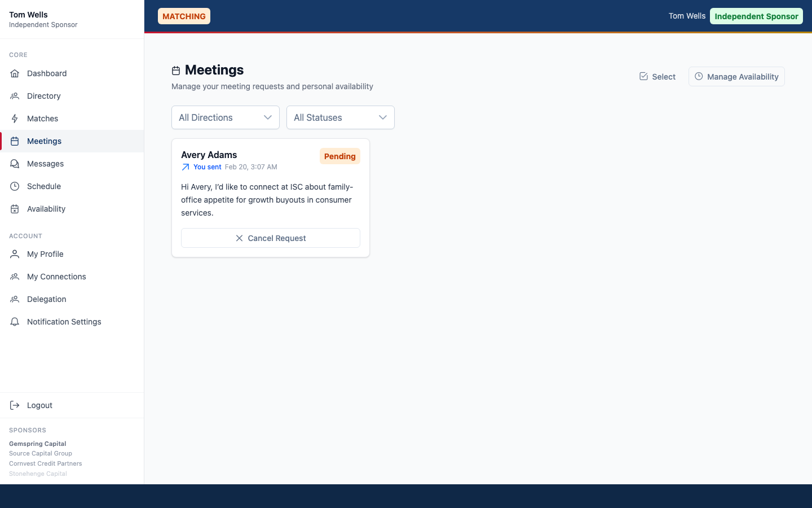This screenshot has width=812, height=508.
Task: Open Delegation from the sidebar
Action: 46,299
